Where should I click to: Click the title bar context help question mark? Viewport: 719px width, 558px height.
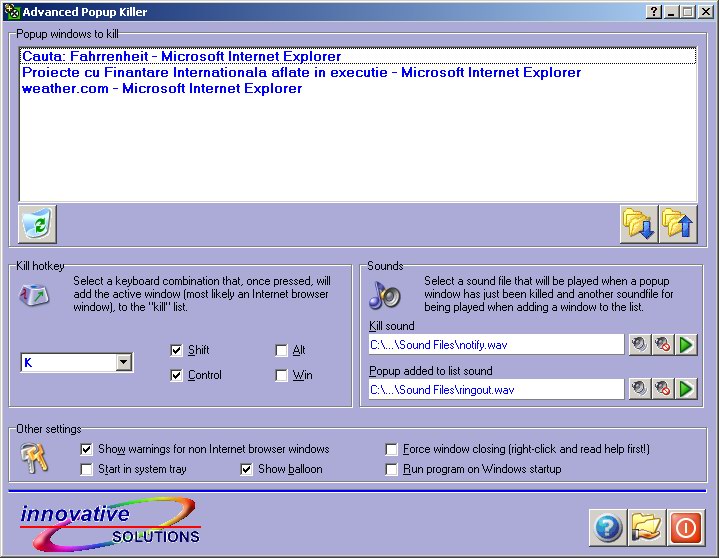653,12
